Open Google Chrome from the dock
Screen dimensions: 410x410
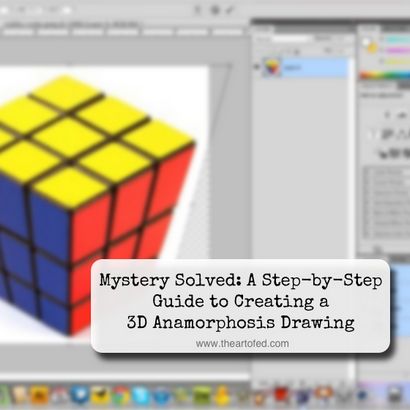(x=121, y=395)
